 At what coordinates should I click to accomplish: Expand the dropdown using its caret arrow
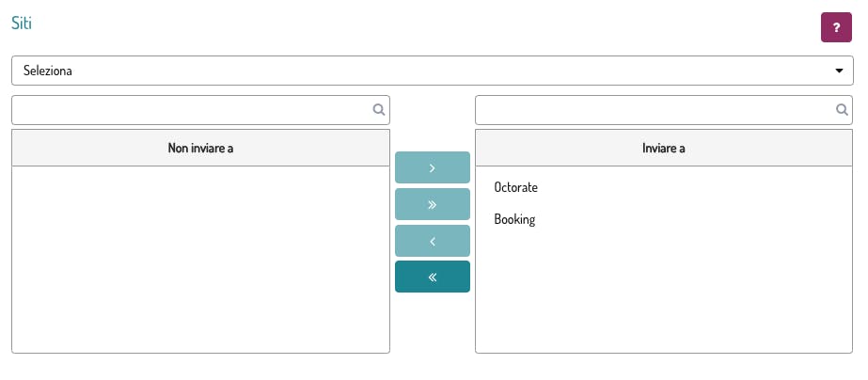pos(839,71)
